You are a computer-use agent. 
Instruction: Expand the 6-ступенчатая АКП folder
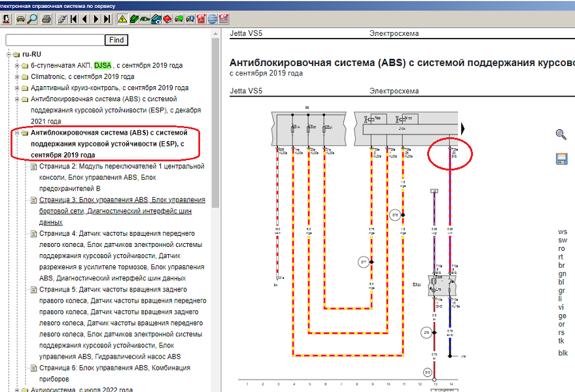click(17, 66)
